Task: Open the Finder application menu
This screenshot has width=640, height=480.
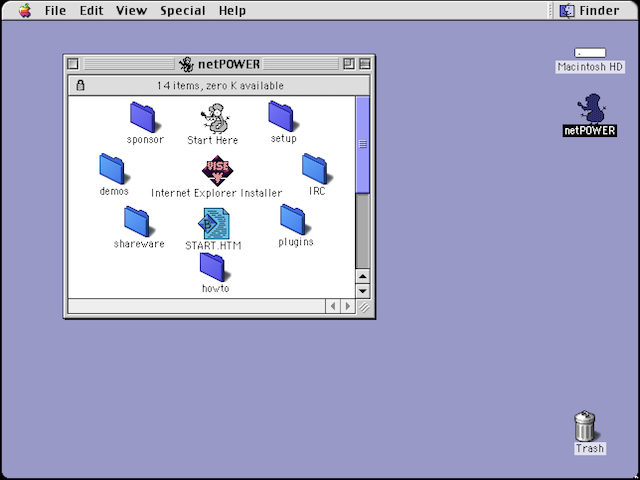Action: [x=590, y=11]
